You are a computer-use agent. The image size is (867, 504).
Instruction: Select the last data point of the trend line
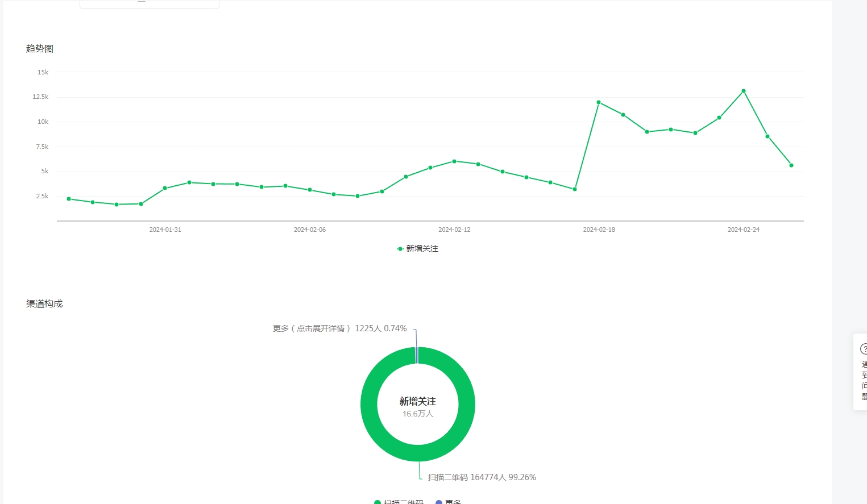pyautogui.click(x=791, y=165)
